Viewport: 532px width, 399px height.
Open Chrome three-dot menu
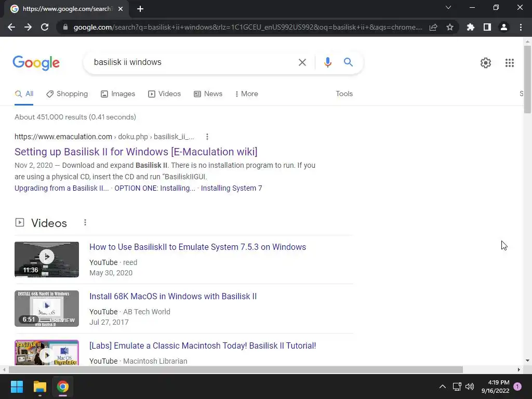click(521, 27)
